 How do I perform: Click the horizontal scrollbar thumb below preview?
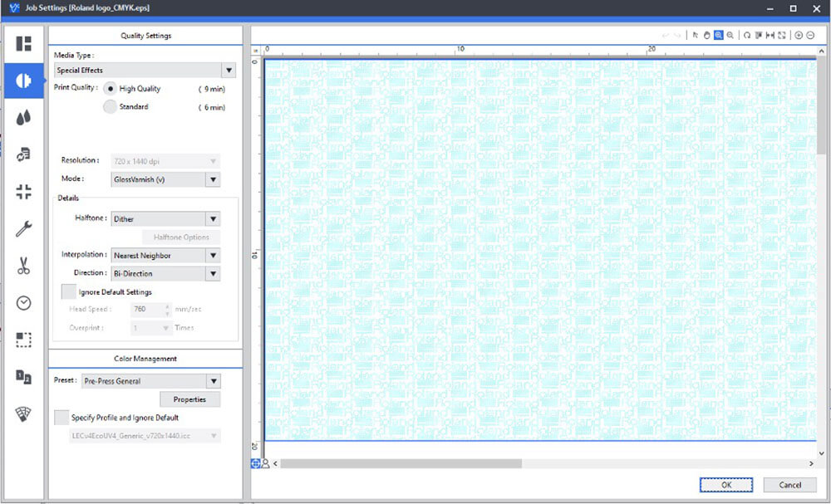[401, 464]
